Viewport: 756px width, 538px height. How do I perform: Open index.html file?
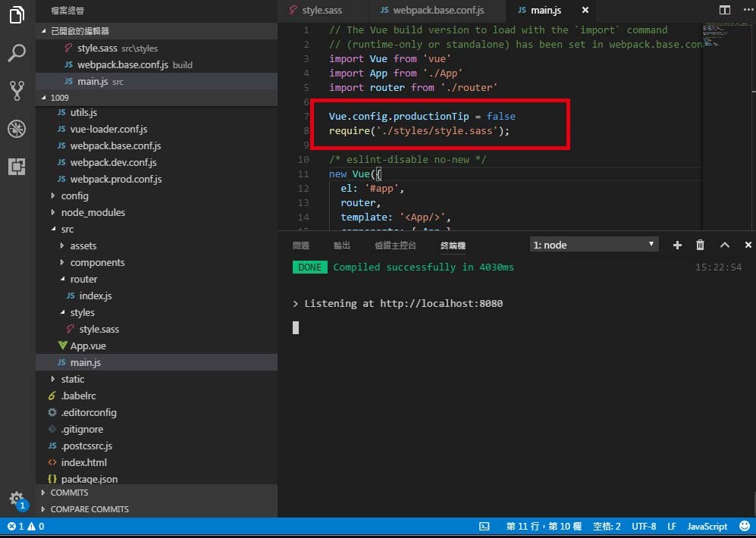157,463
